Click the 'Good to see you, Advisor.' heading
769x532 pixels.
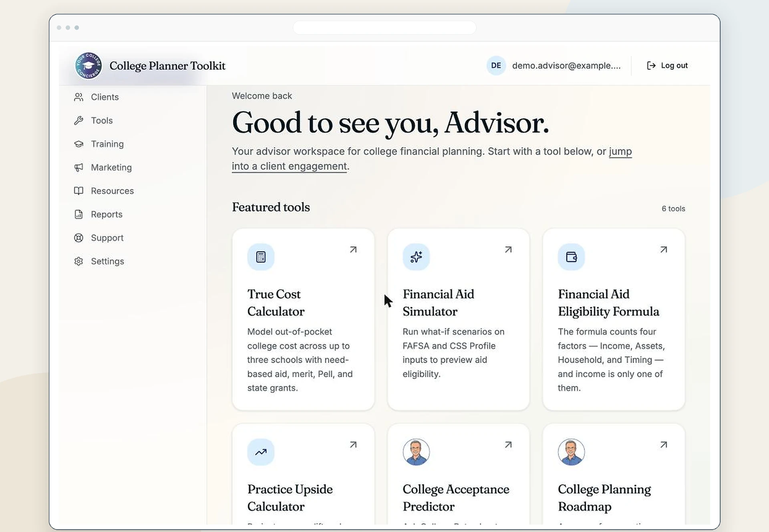[x=391, y=123]
